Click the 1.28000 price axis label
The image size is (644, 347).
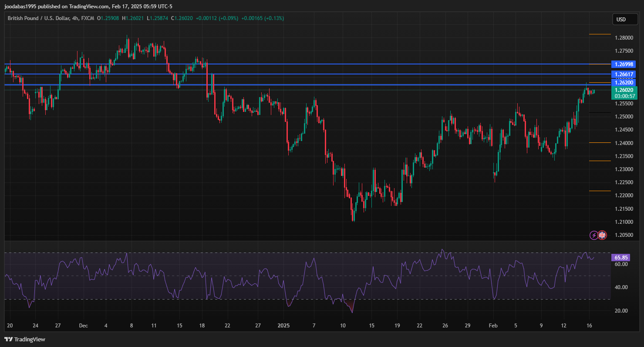pyautogui.click(x=624, y=38)
